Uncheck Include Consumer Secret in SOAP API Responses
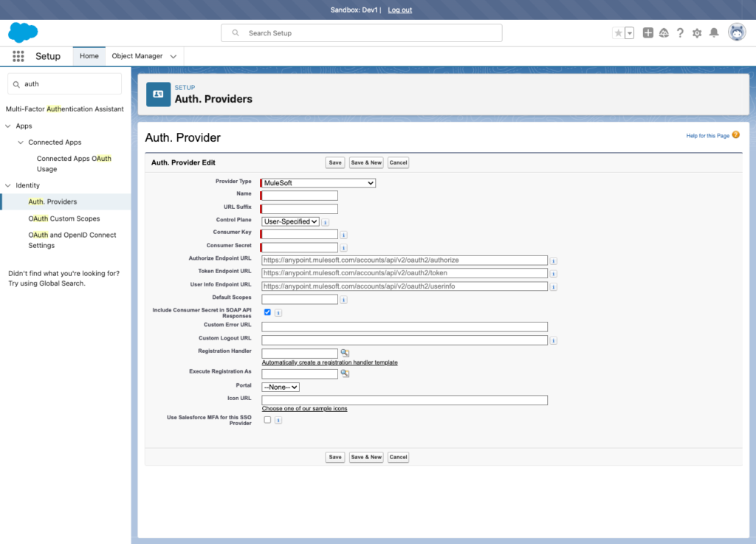 267,312
